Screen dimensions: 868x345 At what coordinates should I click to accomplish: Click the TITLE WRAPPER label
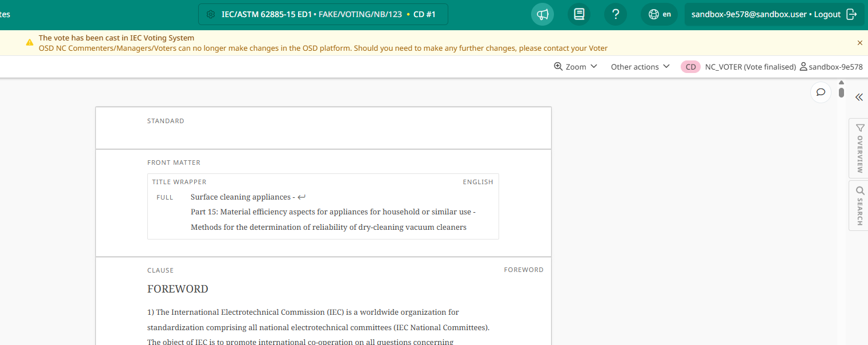[x=179, y=182]
